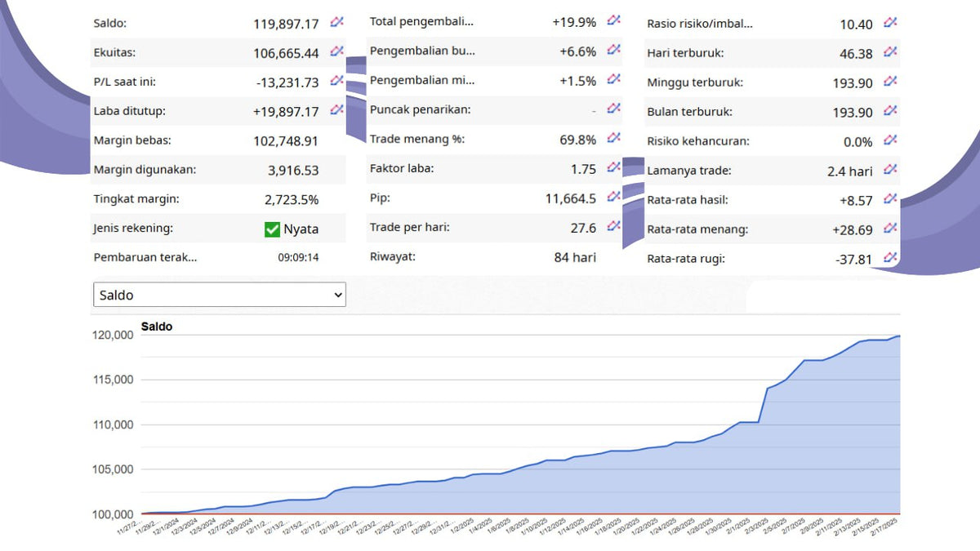Click the chart icon next to Saldo
980x551 pixels.
coord(336,22)
